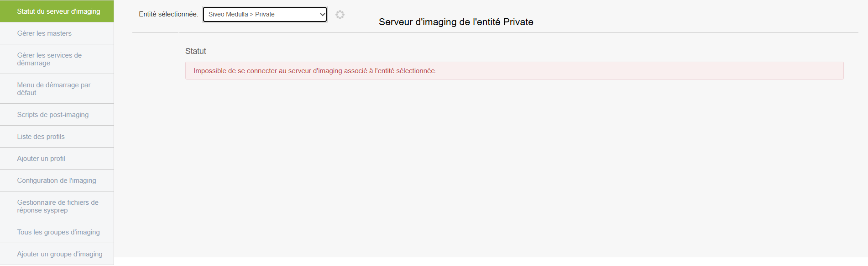Click the chevron arrow of the entity selector
The height and width of the screenshot is (266, 868).
pos(322,14)
